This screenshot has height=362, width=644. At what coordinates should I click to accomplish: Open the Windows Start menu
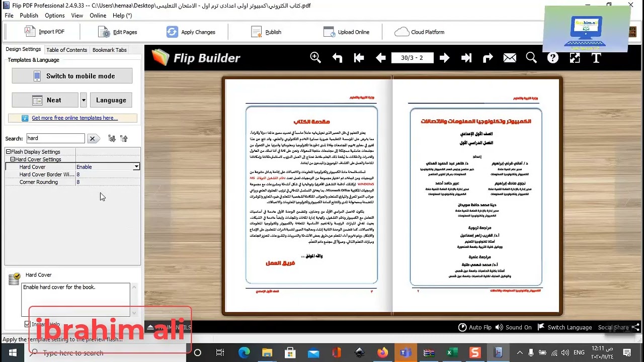tap(13, 352)
